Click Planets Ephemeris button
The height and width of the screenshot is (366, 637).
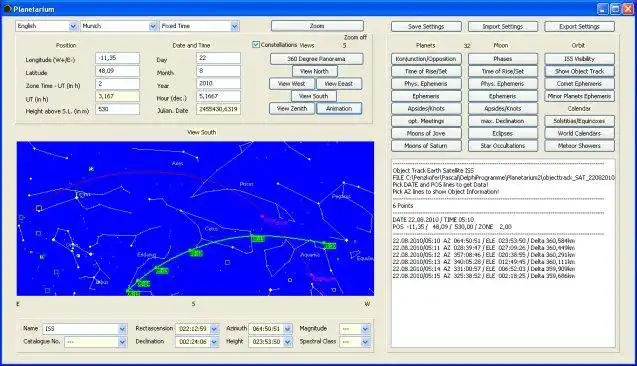[426, 96]
